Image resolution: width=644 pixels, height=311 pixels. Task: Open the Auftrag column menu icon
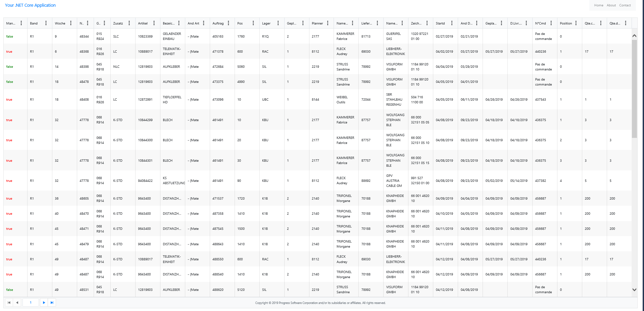point(229,23)
